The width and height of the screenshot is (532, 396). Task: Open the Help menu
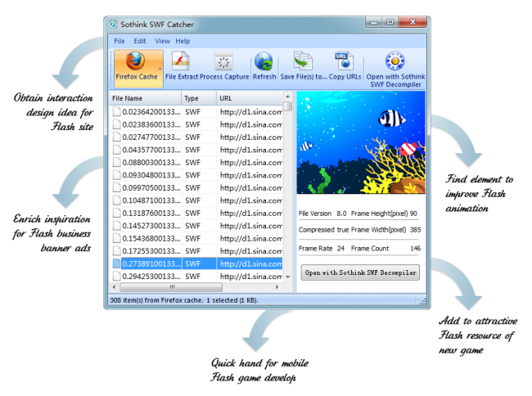coord(183,41)
